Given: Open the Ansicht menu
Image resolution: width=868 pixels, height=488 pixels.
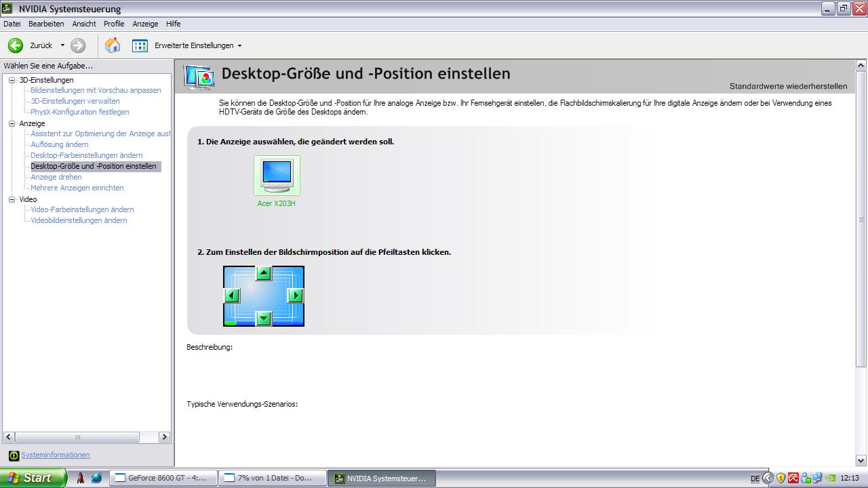Looking at the screenshot, I should pos(84,24).
